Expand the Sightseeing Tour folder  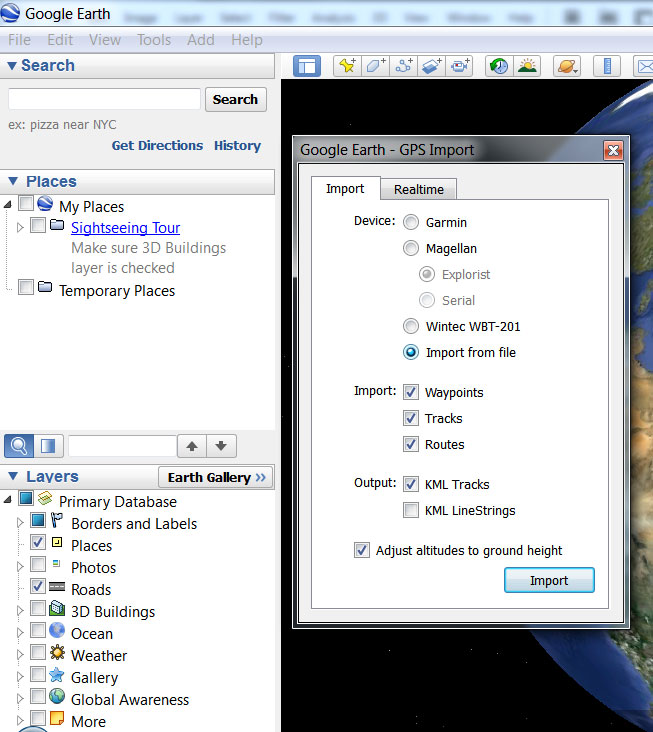[x=20, y=227]
